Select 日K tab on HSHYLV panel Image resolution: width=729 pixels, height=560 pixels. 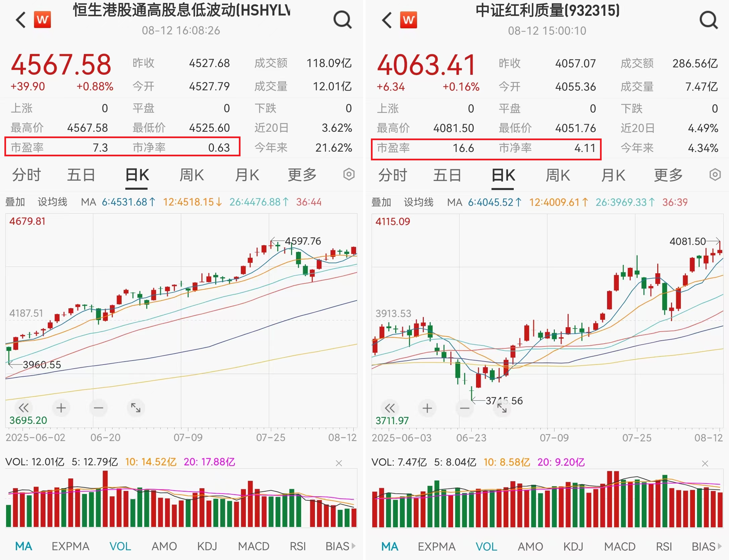tap(137, 175)
